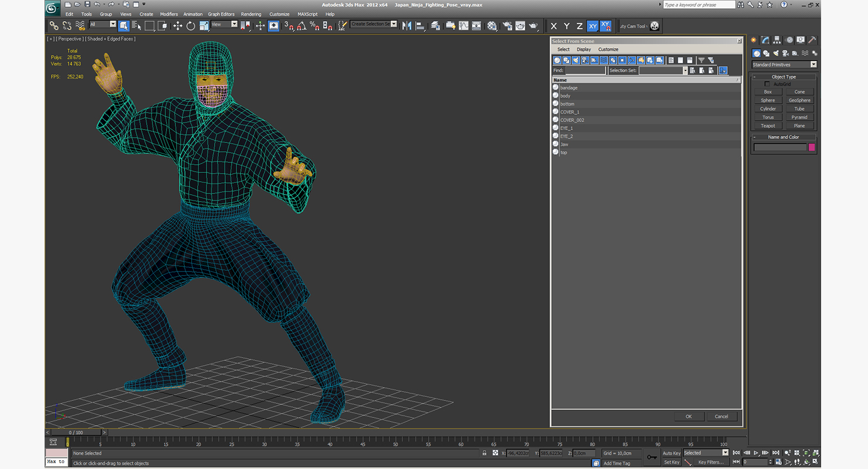Image resolution: width=868 pixels, height=469 pixels.
Task: Select the Select and Link tool
Action: 53,26
